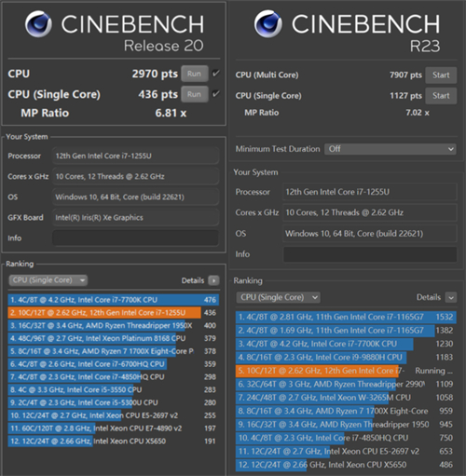Click the Info input field in R23
This screenshot has height=476, width=466.
370,254
